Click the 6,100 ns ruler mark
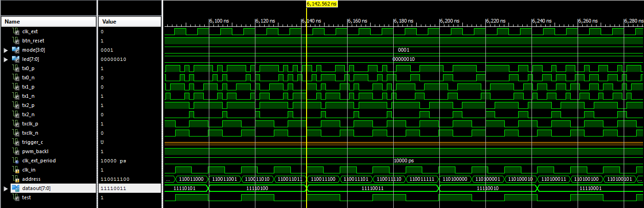This screenshot has height=208, width=644. pos(219,21)
